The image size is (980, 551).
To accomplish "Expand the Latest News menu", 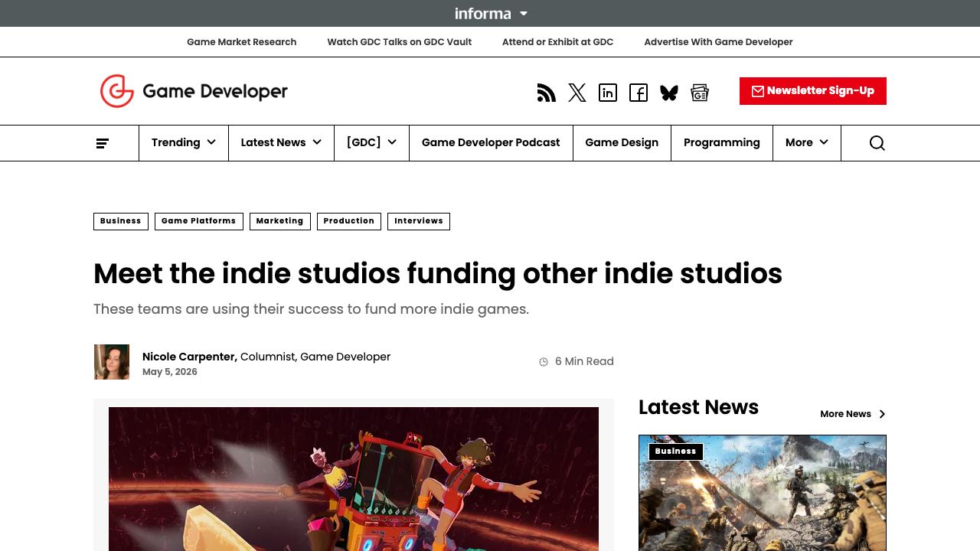I will pos(281,143).
